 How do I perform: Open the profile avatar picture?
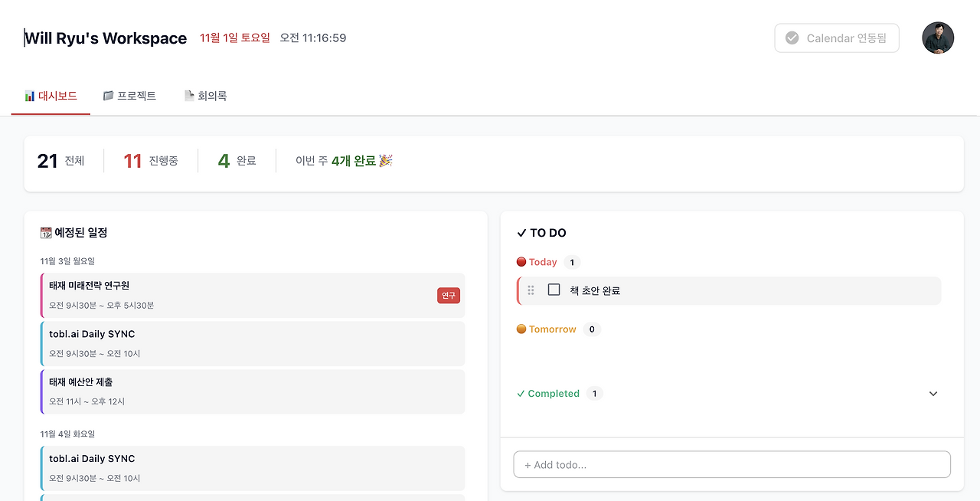pyautogui.click(x=938, y=38)
